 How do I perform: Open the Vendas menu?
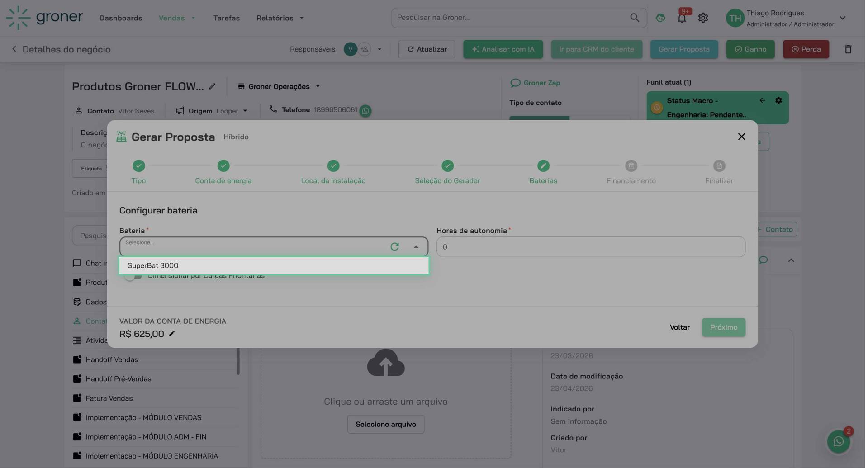176,18
